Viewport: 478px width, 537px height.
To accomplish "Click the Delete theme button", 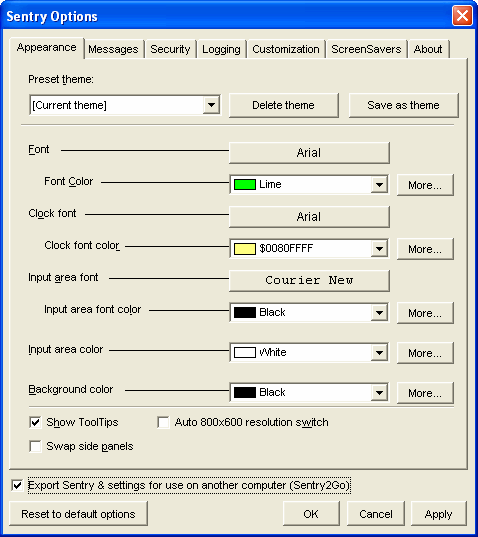I will (284, 105).
